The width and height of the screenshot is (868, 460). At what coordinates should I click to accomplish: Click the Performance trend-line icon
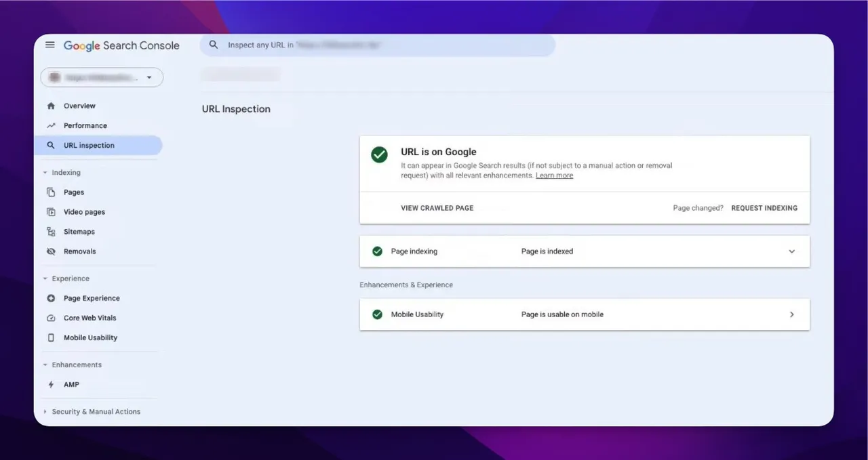click(x=51, y=126)
